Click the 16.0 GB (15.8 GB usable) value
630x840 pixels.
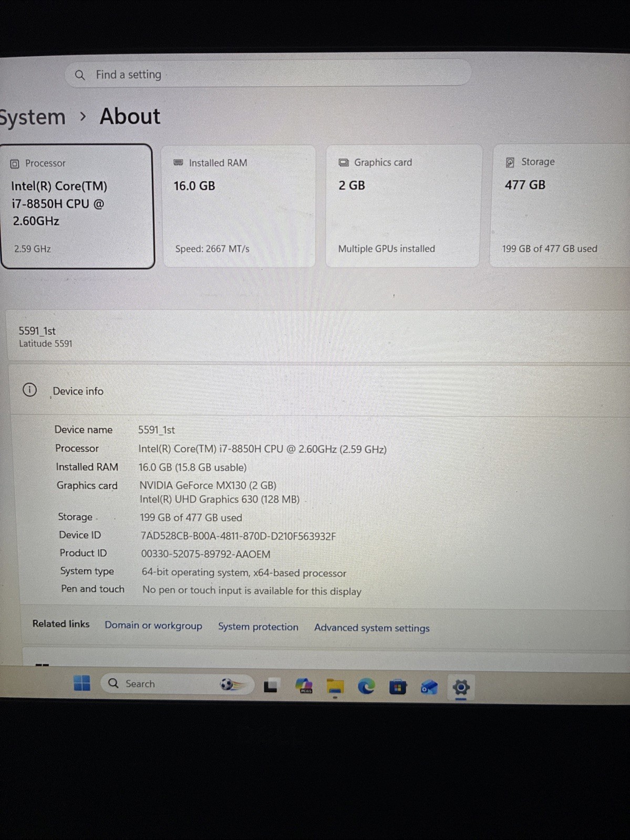[x=192, y=467]
